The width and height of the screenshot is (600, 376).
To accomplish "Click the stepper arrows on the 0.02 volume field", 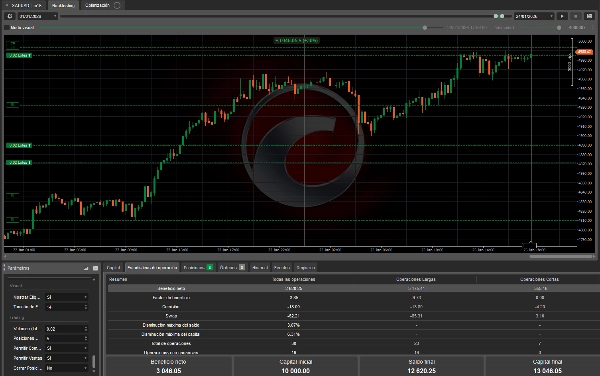I will (85, 329).
